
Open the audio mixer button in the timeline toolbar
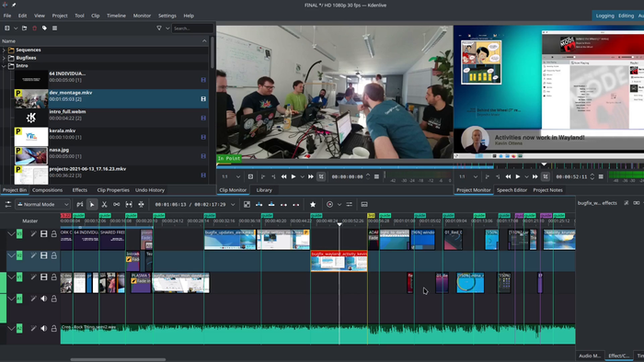pos(349,204)
